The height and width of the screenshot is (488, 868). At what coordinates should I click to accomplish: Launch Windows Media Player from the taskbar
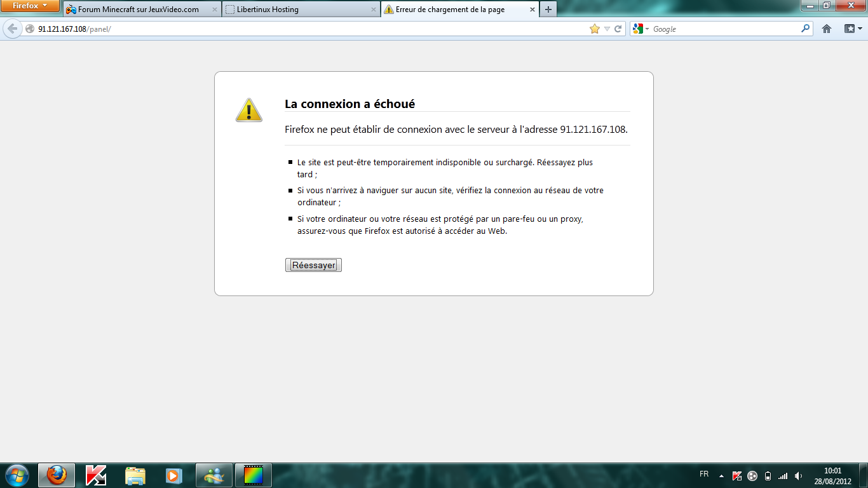[x=174, y=475]
